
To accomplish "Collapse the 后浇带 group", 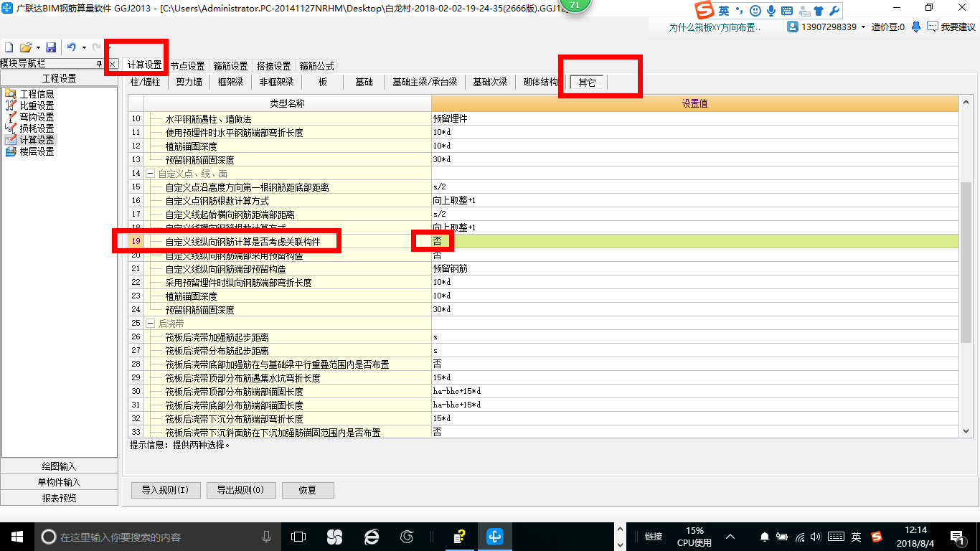I will [151, 324].
